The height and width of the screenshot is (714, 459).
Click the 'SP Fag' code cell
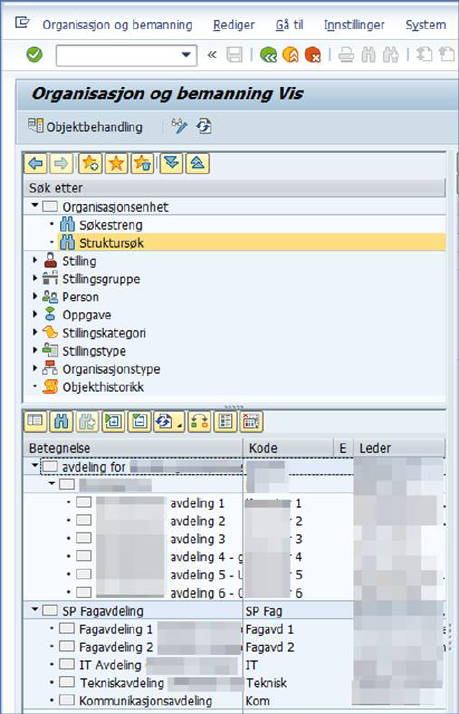[x=264, y=611]
